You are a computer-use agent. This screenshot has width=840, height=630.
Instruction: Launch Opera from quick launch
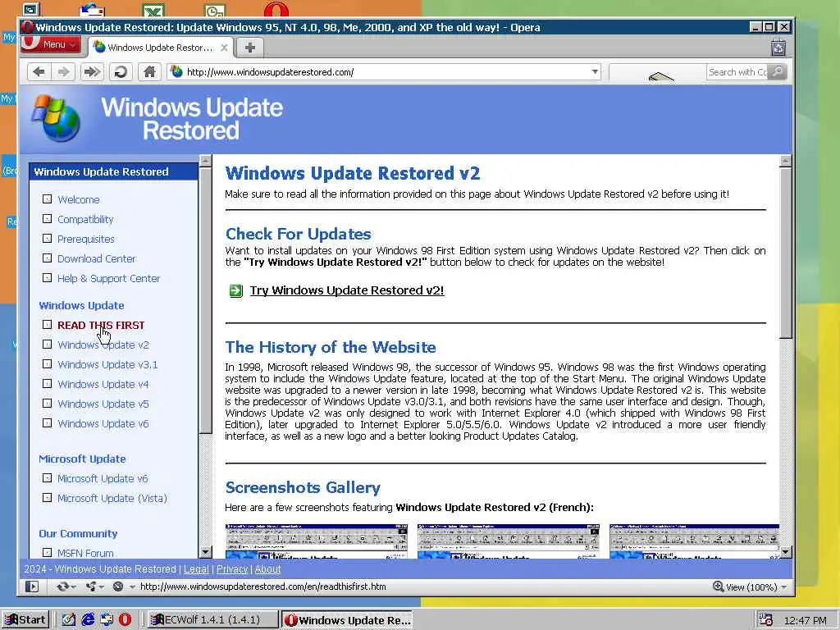(x=126, y=620)
